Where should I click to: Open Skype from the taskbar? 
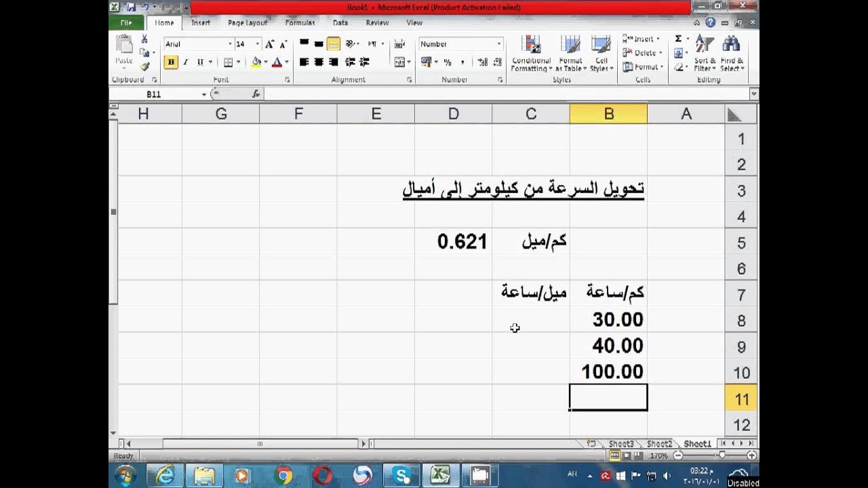(x=401, y=476)
